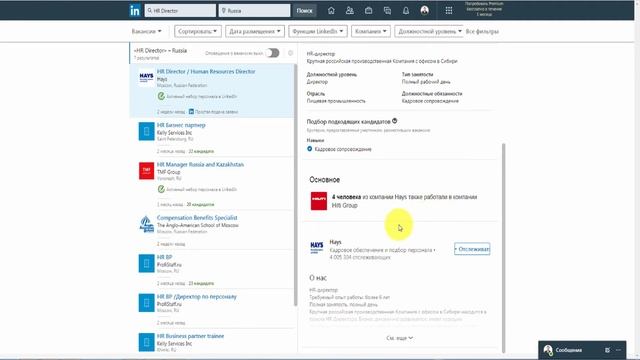Click the TMF Group logo
Image resolution: width=640 pixels, height=360 pixels.
(147, 171)
